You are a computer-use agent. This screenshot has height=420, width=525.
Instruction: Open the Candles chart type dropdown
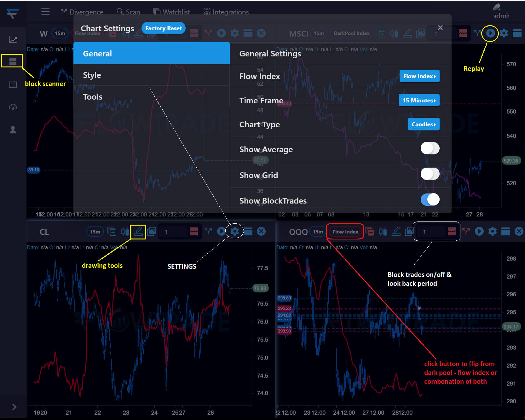423,124
